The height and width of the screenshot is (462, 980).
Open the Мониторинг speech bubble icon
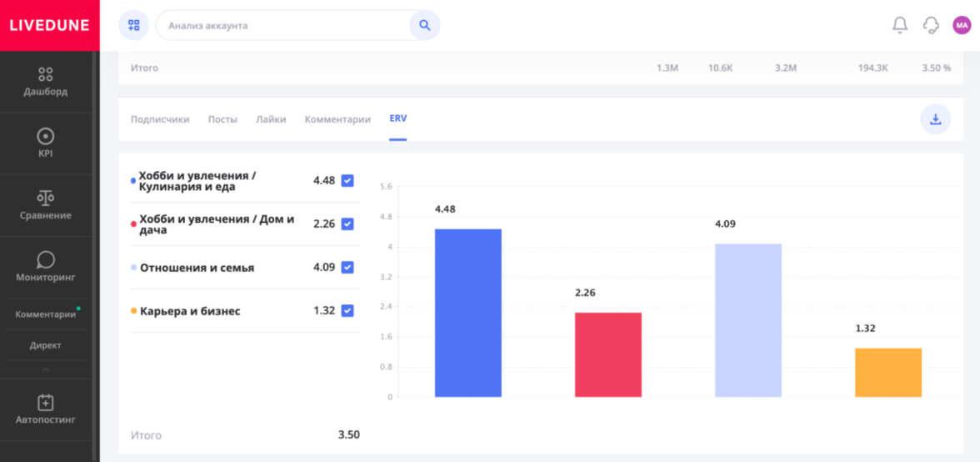coord(46,259)
